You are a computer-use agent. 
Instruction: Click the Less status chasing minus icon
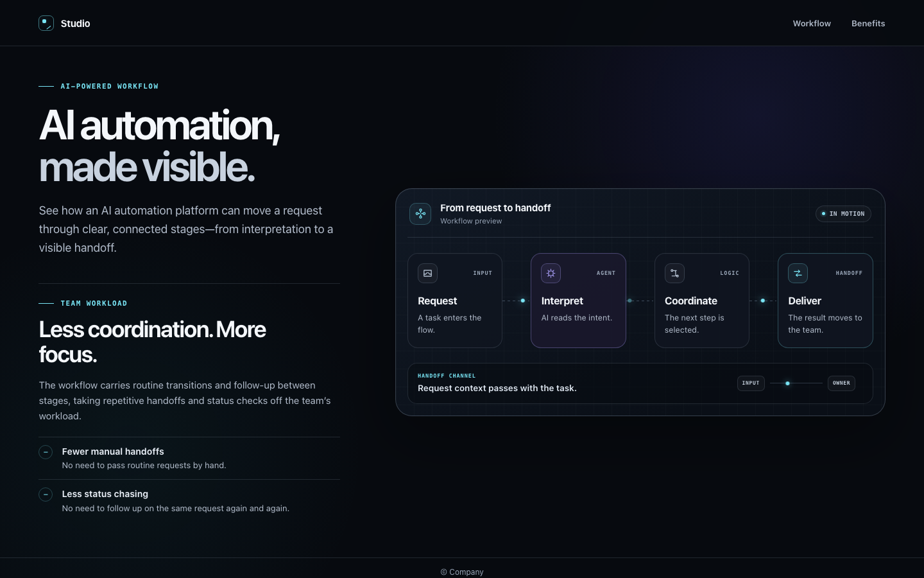click(x=46, y=495)
